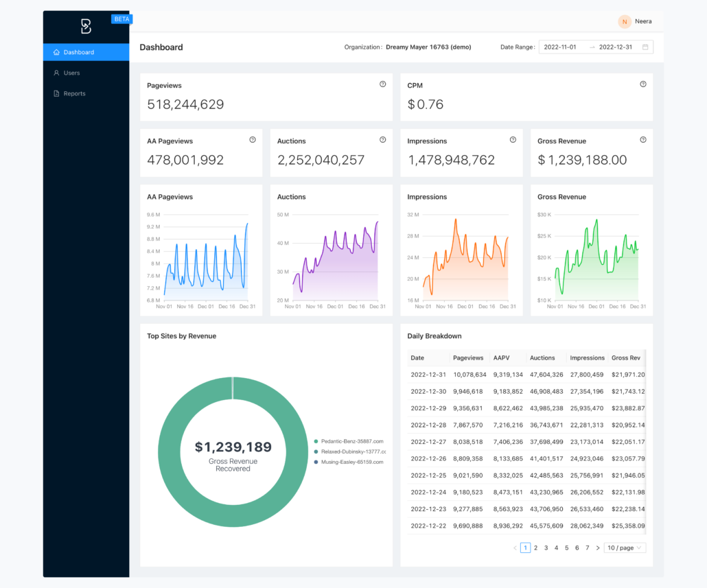Screen dimensions: 707x588
Task: Click the company logo at sidebar top
Action: (86, 25)
